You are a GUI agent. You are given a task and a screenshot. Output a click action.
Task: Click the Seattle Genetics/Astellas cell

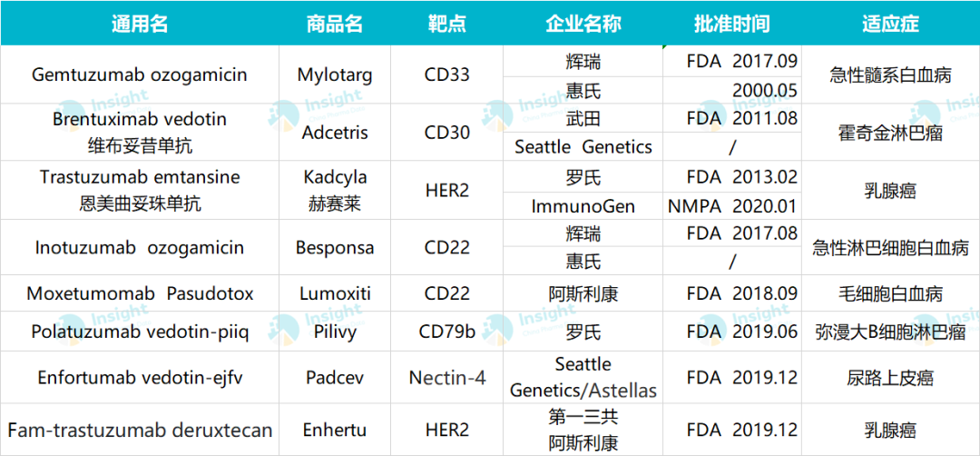click(583, 377)
